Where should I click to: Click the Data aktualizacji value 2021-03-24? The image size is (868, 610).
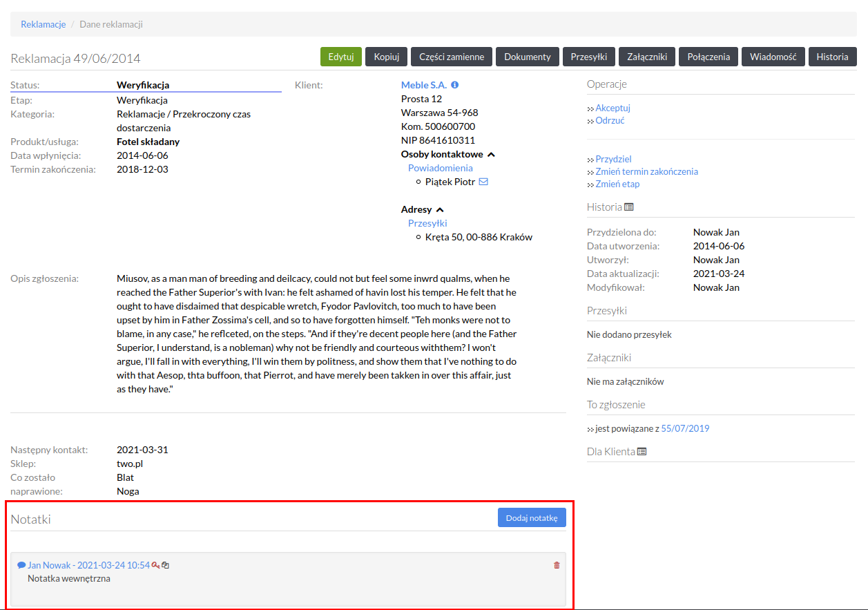[719, 274]
